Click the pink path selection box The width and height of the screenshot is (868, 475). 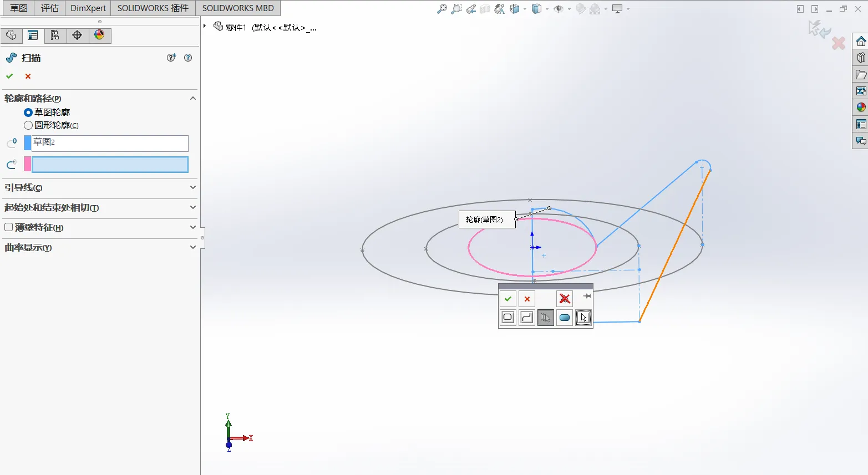[x=110, y=165]
